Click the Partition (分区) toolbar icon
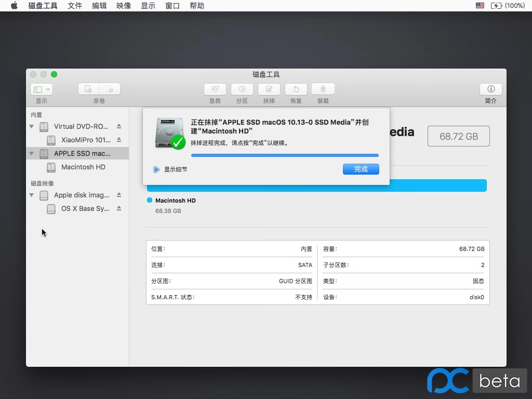This screenshot has height=399, width=532. 242,89
